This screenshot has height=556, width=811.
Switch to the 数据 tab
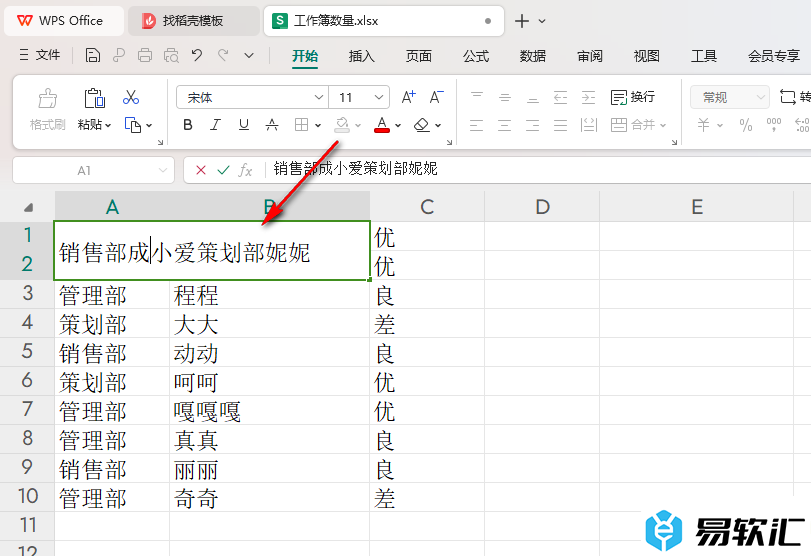coord(533,56)
